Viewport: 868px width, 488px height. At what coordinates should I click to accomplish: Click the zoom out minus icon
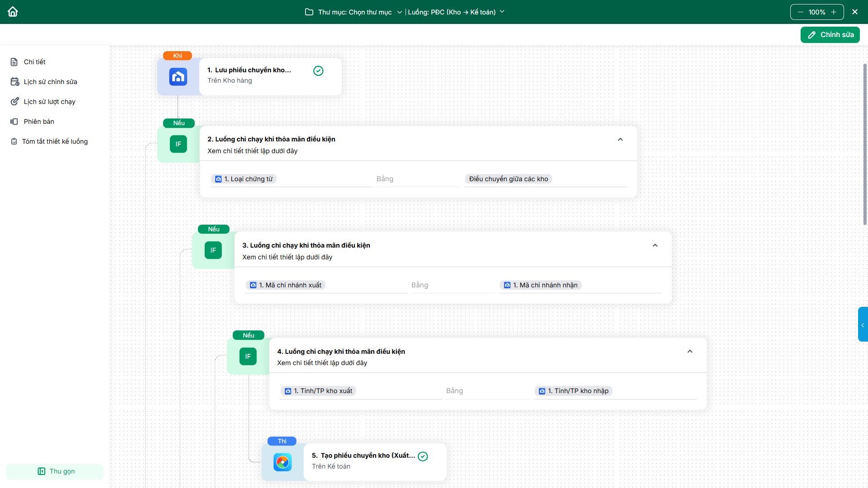[801, 12]
